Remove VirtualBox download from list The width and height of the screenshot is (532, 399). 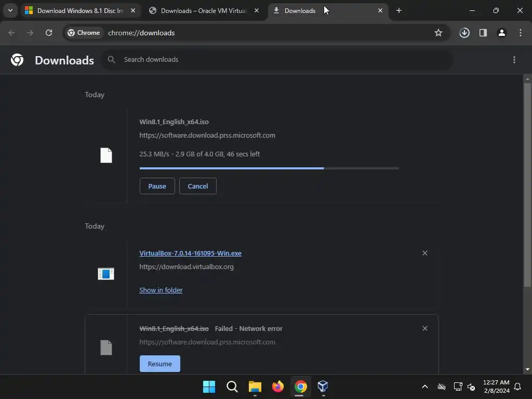425,253
